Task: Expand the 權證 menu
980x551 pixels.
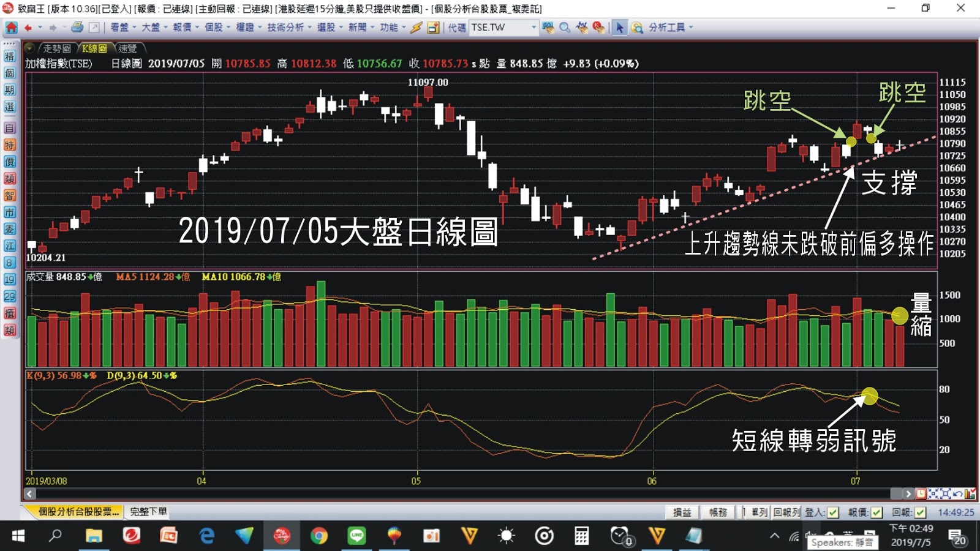Action: pyautogui.click(x=249, y=28)
